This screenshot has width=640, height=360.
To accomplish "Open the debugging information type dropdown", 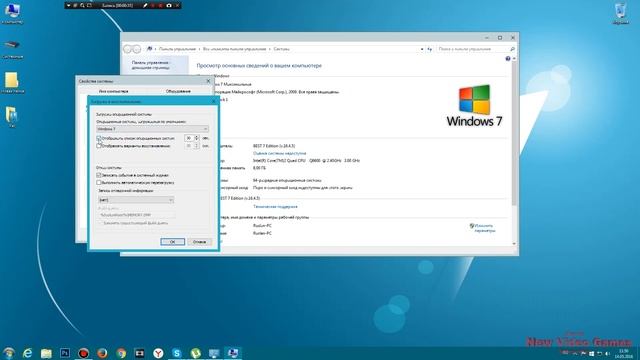I will [x=136, y=200].
